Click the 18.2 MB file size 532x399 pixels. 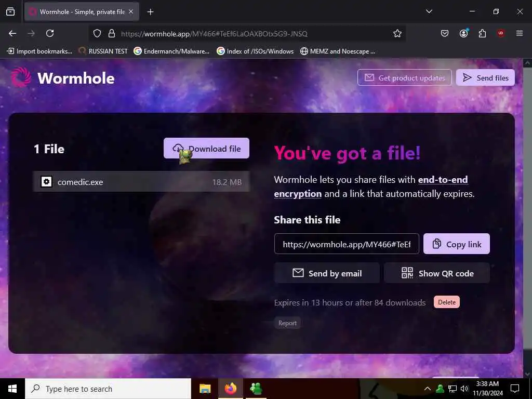[x=227, y=182]
